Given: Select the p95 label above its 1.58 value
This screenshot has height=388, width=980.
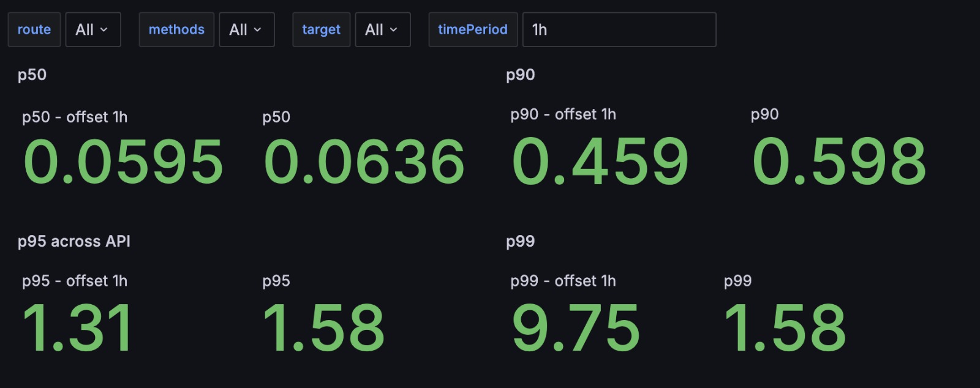Looking at the screenshot, I should pos(276,281).
